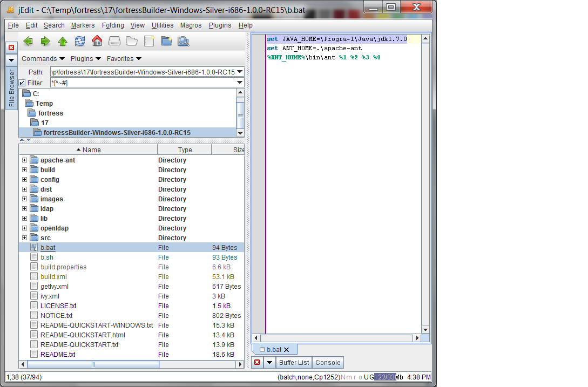Click the green back arrow in File Browser
This screenshot has width=588, height=387.
pyautogui.click(x=28, y=41)
